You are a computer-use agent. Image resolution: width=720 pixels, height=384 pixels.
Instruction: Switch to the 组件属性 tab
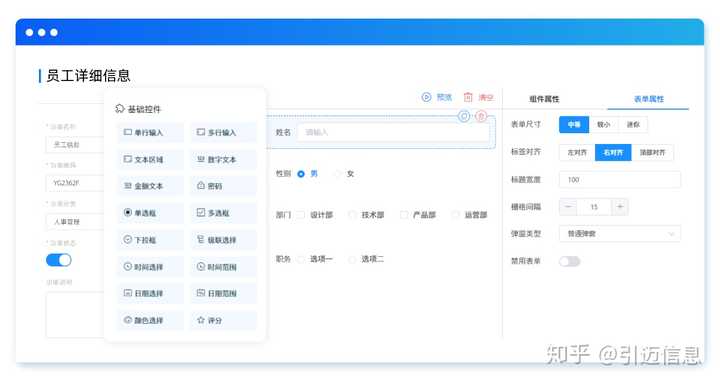(544, 99)
